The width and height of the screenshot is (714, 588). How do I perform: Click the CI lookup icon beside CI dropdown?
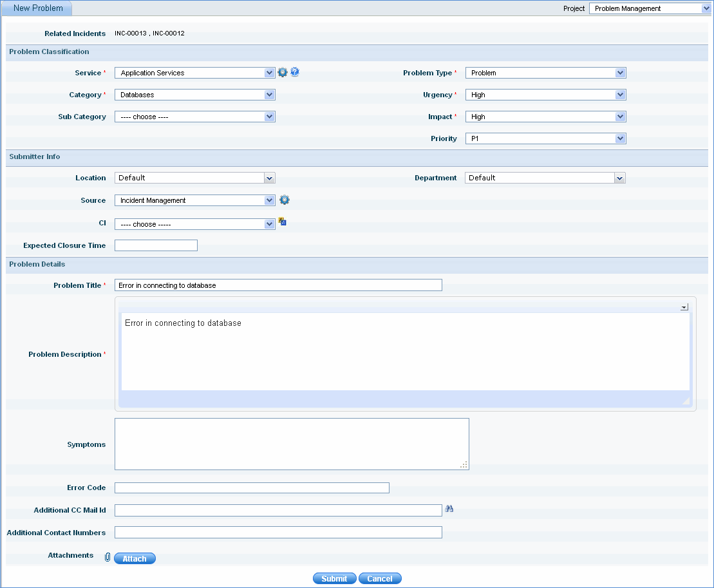tap(282, 222)
